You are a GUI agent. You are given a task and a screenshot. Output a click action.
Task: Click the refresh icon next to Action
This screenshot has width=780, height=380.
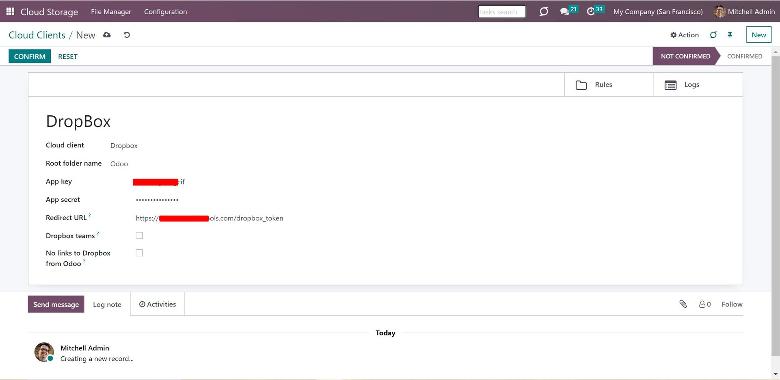(713, 35)
